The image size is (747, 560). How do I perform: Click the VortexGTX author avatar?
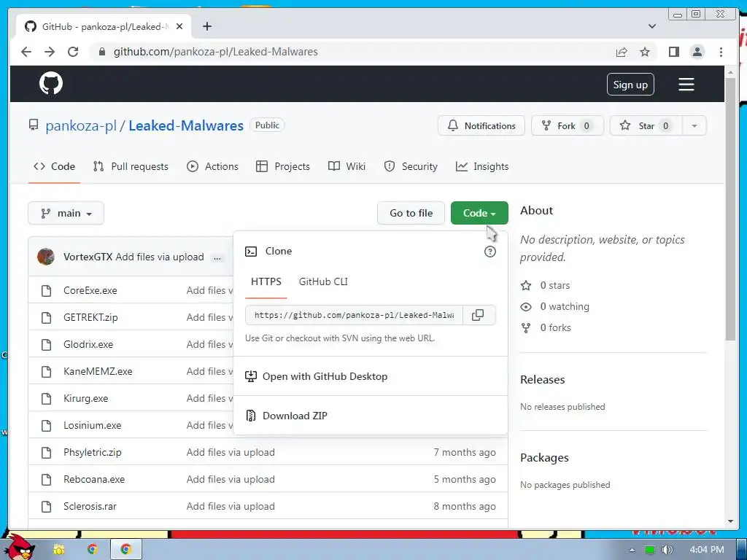[46, 257]
